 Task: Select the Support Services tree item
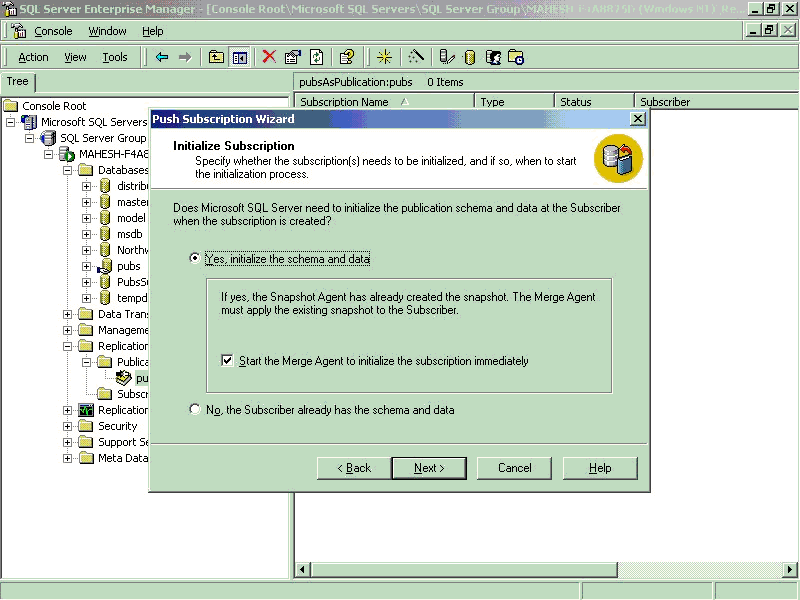click(123, 442)
